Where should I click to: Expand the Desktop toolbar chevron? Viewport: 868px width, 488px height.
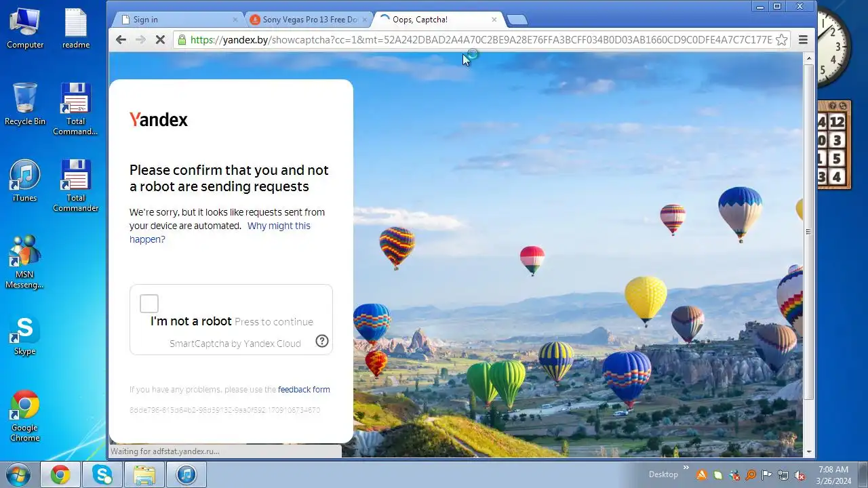(x=686, y=468)
